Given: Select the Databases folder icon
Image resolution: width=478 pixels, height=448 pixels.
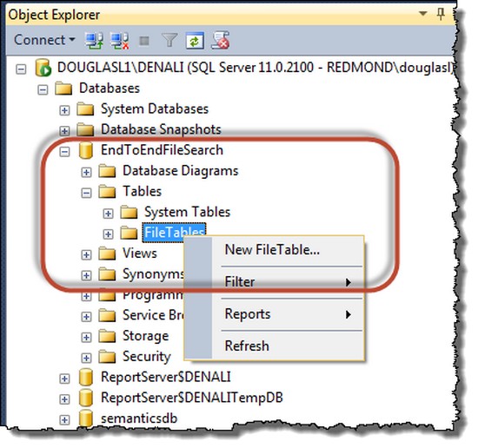Looking at the screenshot, I should (63, 89).
